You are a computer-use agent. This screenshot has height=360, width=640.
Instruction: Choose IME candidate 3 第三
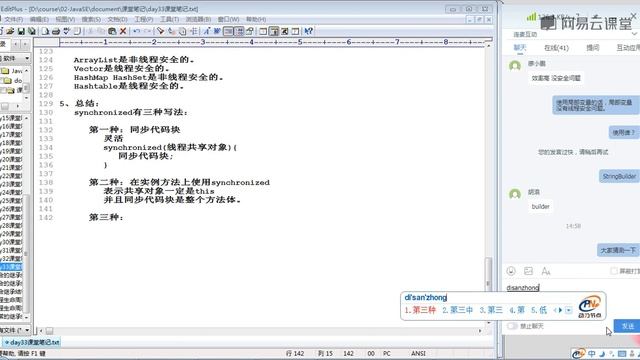pos(491,310)
